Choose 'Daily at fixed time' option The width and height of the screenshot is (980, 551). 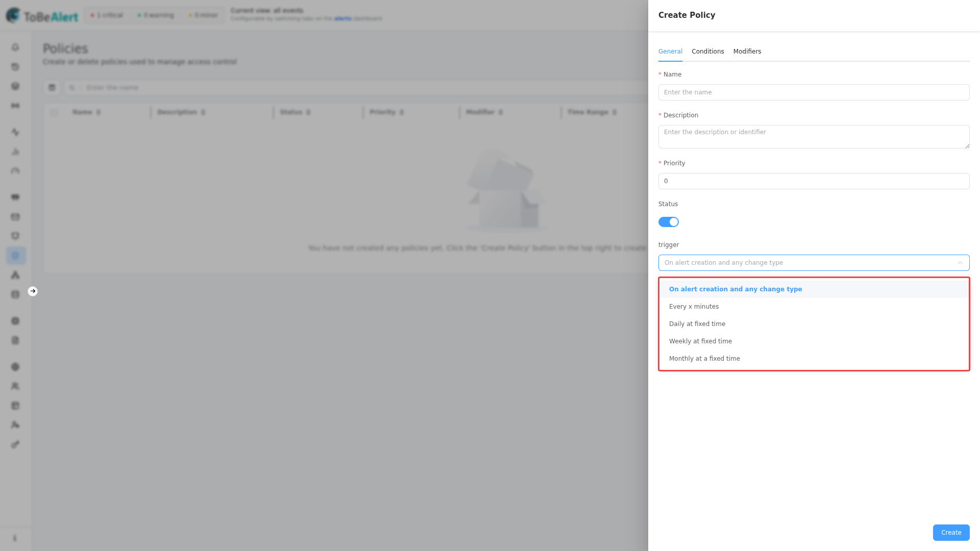coord(814,324)
